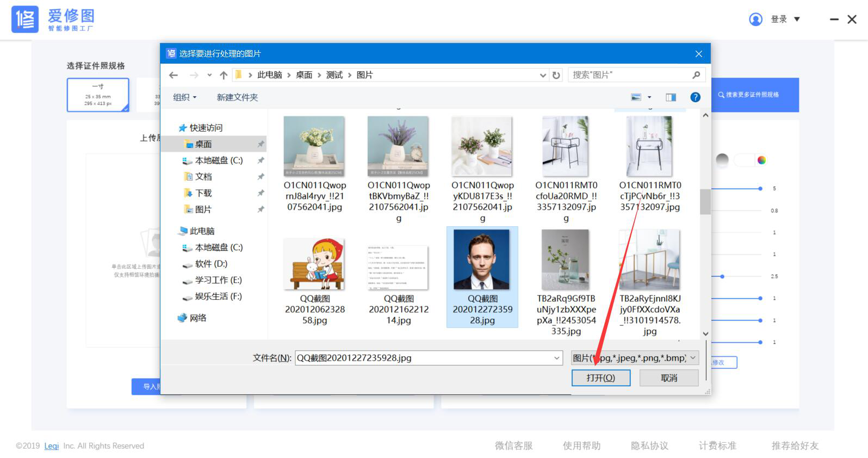Open the 组织 menu
Screen dimensions: 868x458
point(185,97)
